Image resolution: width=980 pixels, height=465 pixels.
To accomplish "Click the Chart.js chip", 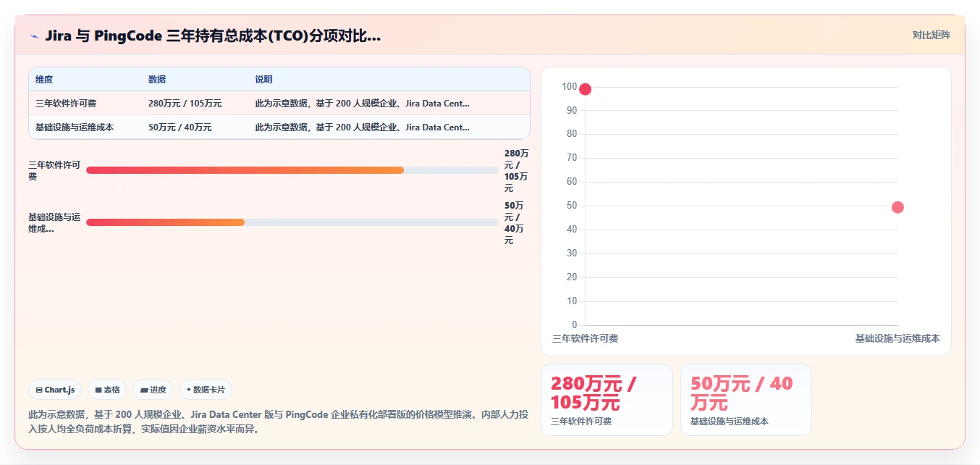I will (56, 390).
